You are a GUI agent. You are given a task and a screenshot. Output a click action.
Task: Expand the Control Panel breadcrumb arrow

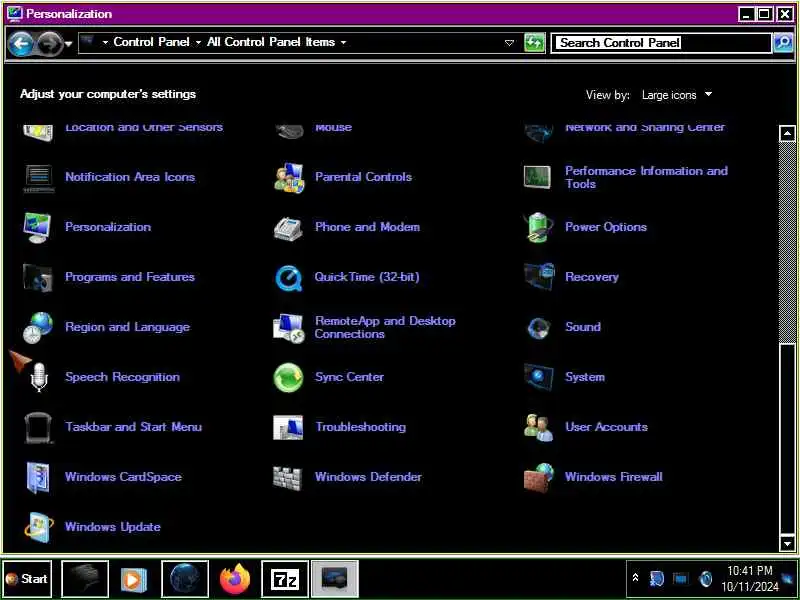(x=198, y=42)
